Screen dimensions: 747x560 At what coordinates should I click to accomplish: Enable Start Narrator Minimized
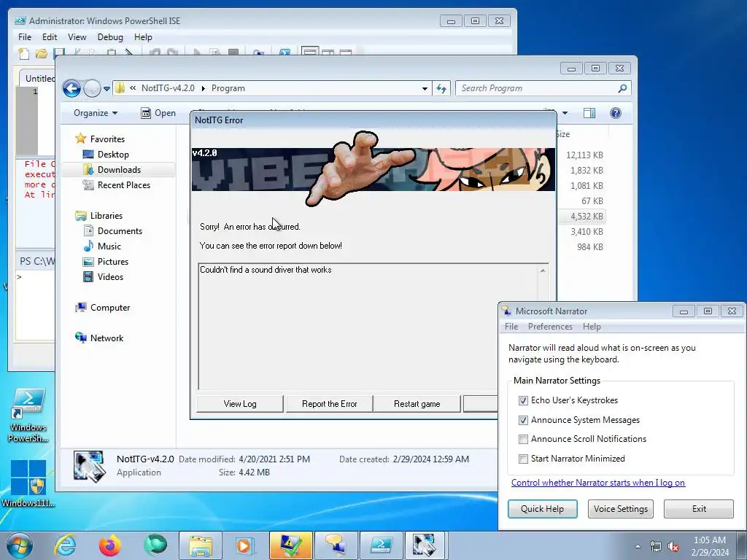[x=523, y=459]
